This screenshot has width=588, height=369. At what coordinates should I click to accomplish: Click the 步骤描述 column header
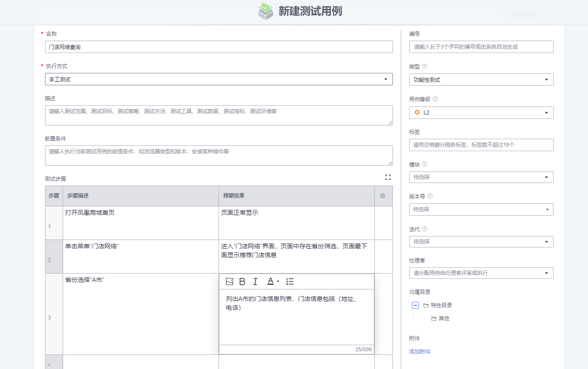(x=141, y=196)
